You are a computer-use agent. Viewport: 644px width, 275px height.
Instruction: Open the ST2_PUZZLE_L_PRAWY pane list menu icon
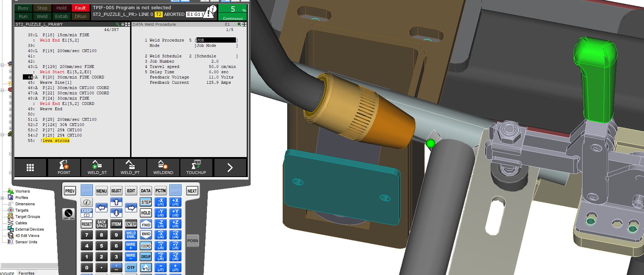pos(123,24)
